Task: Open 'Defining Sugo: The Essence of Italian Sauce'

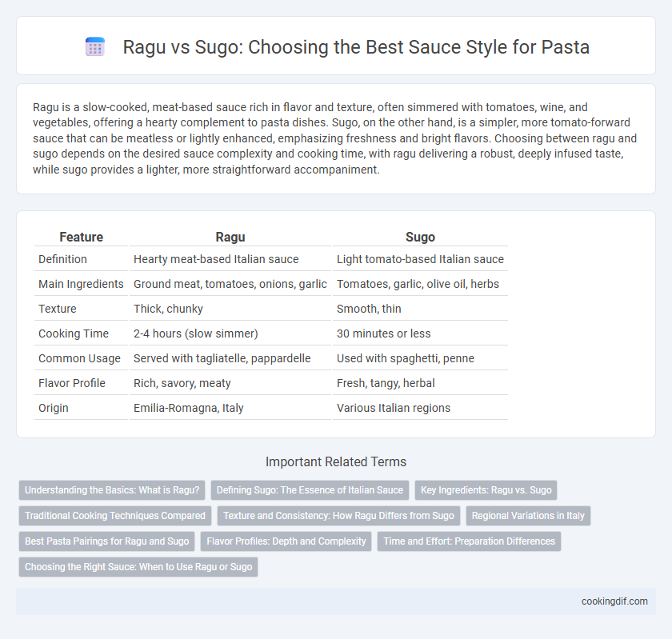Action: coord(310,490)
